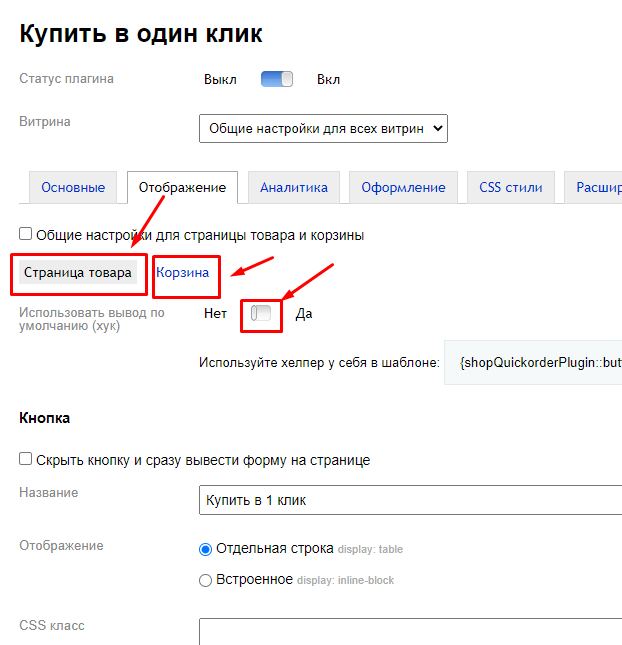
Task: Toggle the plugin status switch
Action: [x=276, y=79]
